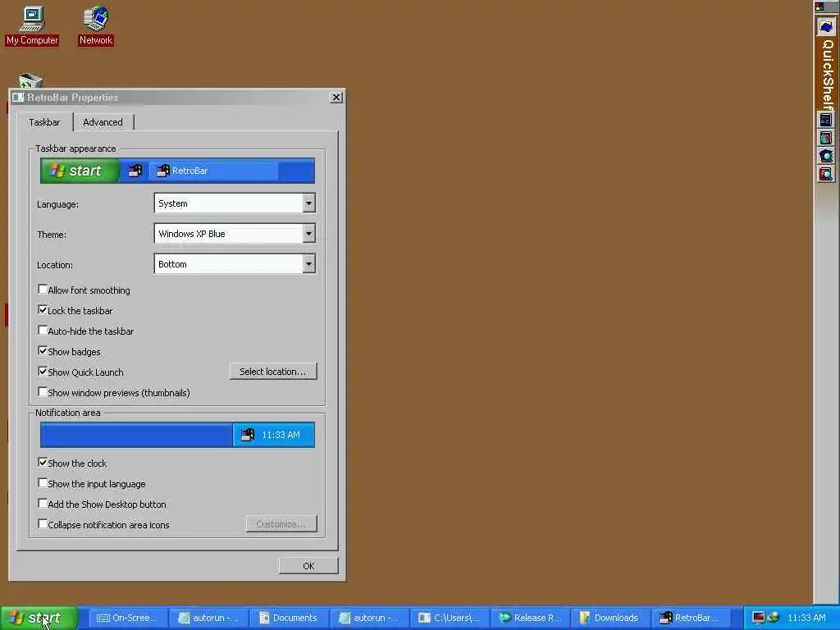Click the QuickShelf vertical title label
Viewport: 840px width, 630px height.
point(828,74)
